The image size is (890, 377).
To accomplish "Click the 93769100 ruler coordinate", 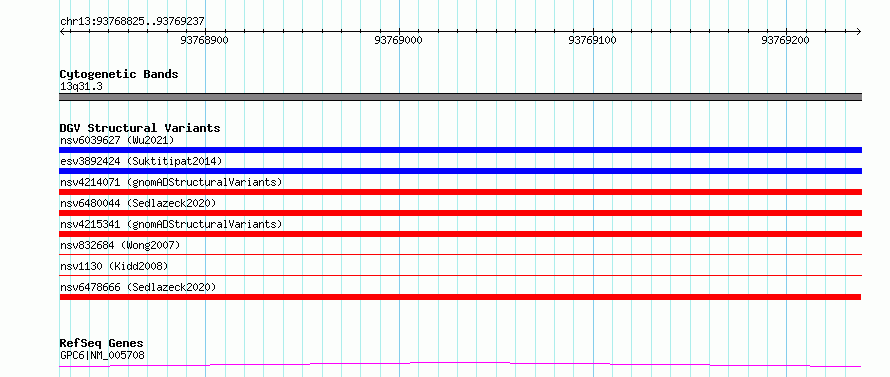I will pyautogui.click(x=592, y=40).
